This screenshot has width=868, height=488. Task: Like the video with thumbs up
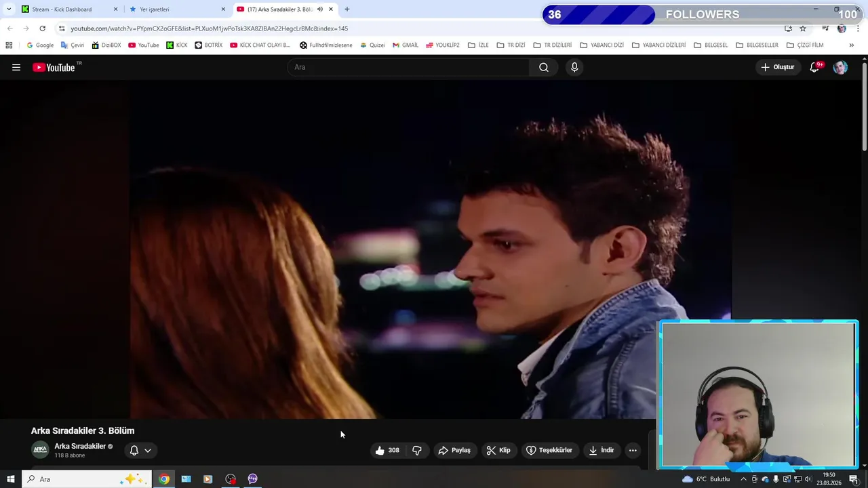point(387,450)
